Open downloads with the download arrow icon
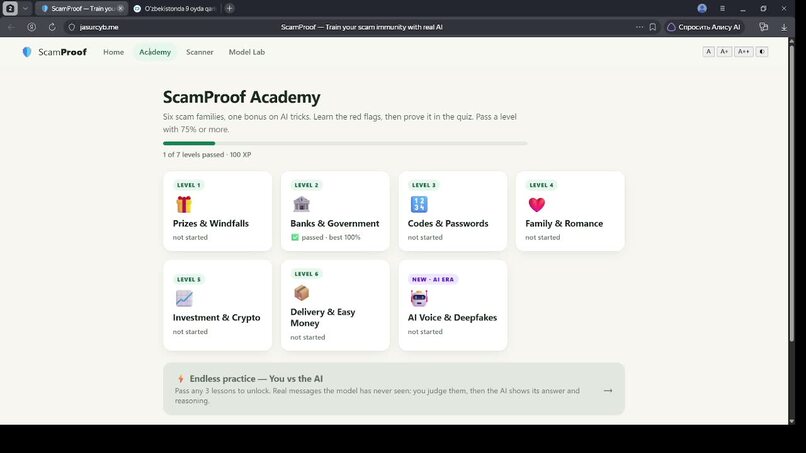Image resolution: width=806 pixels, height=453 pixels. pos(784,27)
